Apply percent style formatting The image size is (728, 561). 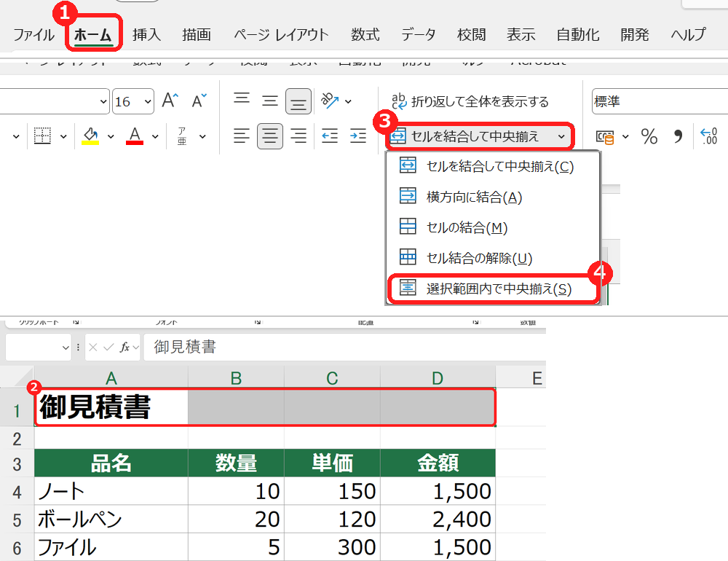coord(649,137)
